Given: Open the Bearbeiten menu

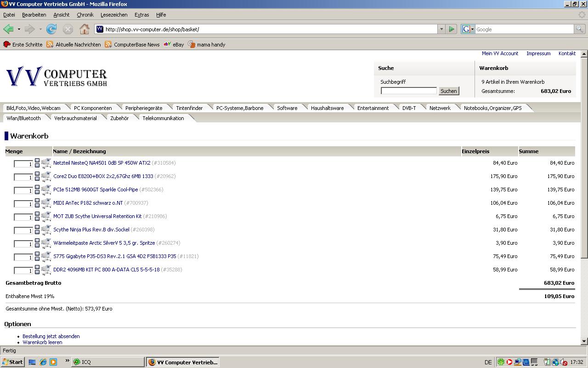Looking at the screenshot, I should click(34, 15).
